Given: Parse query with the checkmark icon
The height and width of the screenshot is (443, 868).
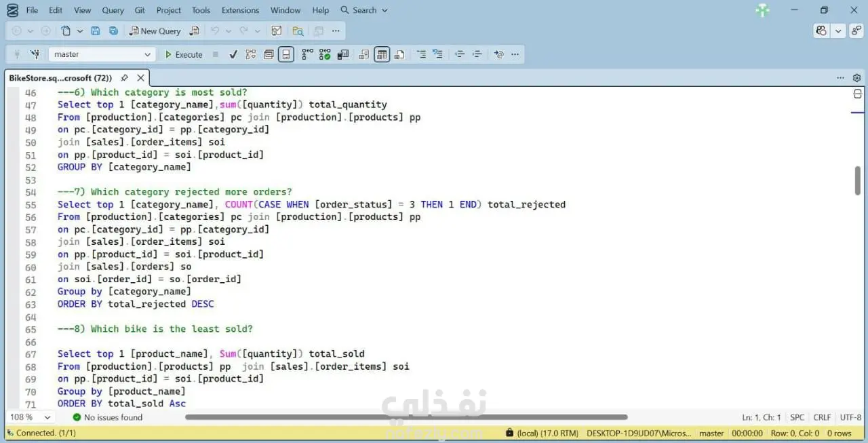Looking at the screenshot, I should (233, 54).
